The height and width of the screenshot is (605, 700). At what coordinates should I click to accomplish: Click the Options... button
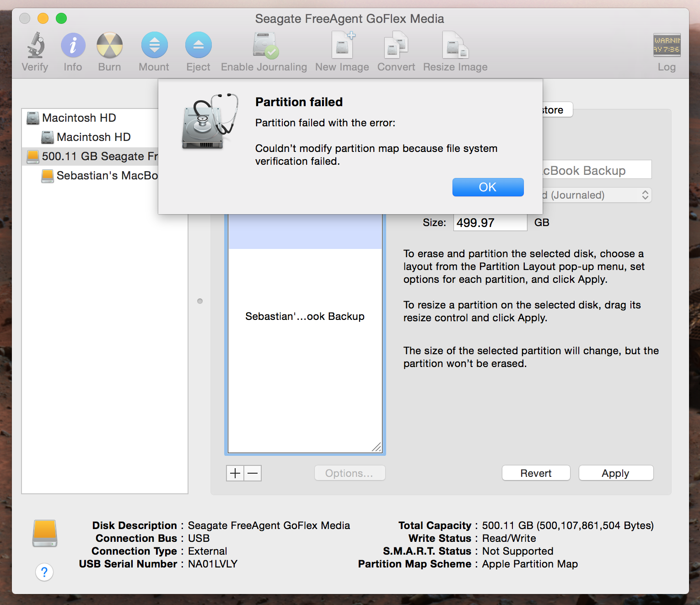click(x=350, y=473)
